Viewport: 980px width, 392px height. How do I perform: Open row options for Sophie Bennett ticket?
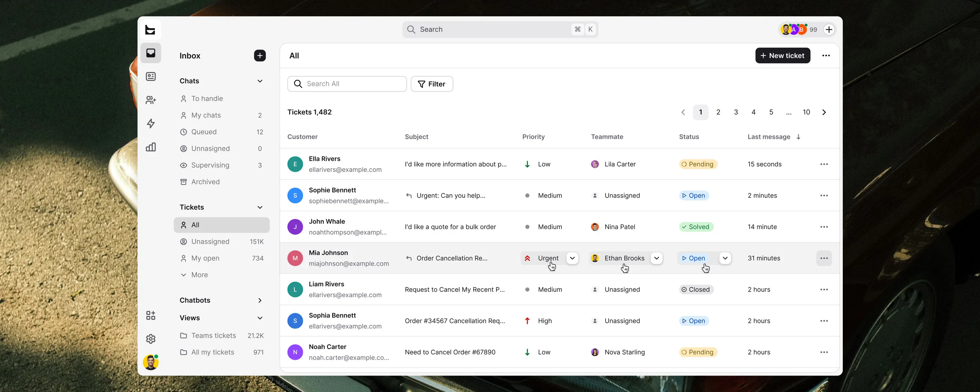coord(824,196)
